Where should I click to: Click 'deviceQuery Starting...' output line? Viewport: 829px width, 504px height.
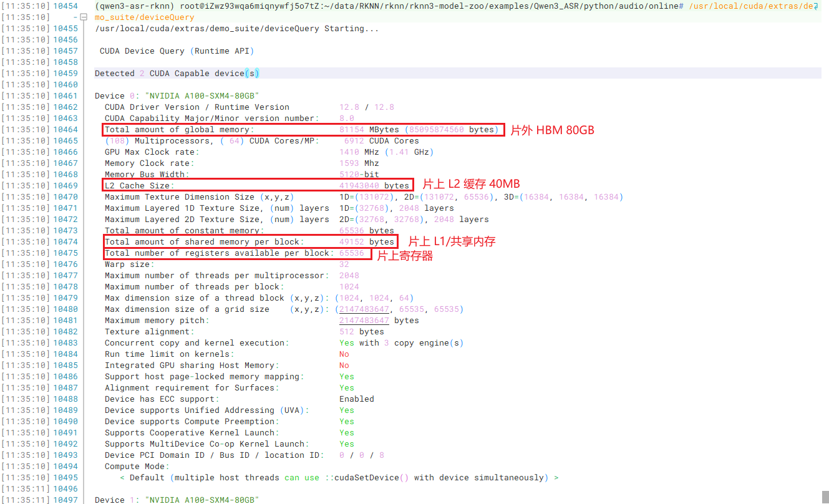tap(237, 29)
